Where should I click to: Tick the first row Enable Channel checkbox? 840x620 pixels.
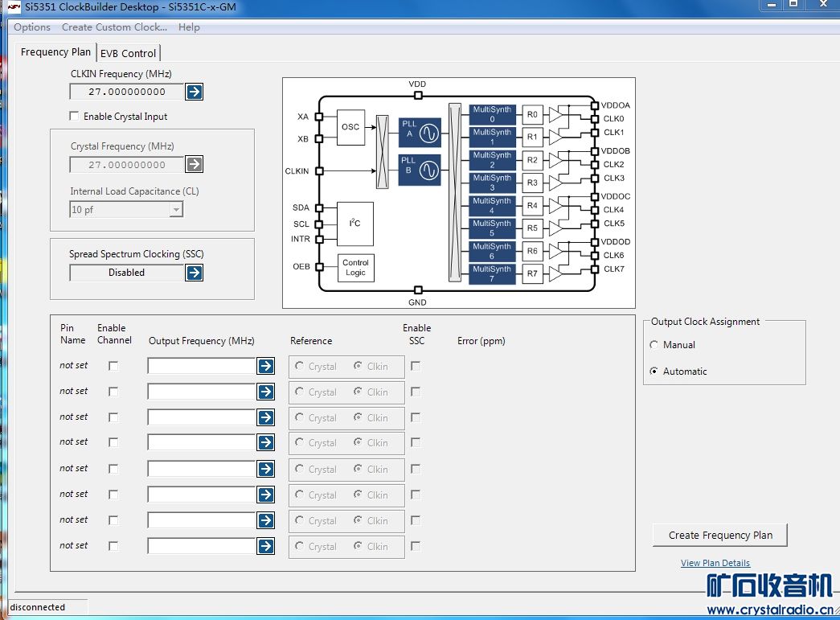(113, 366)
